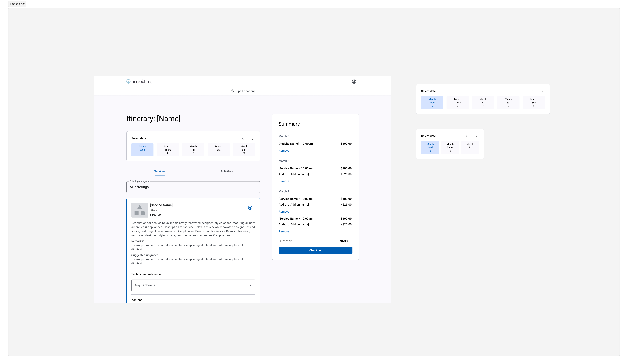Select March Fri 7 in itinerary date picker
The image size is (628, 364).
pos(193,150)
